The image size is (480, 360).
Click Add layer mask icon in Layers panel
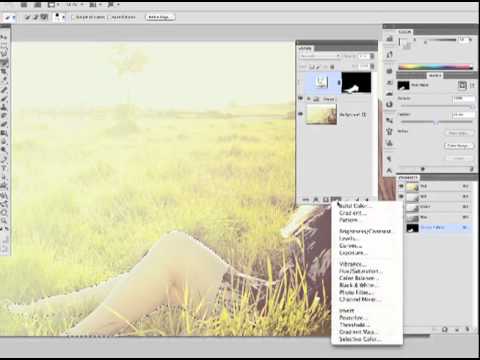pyautogui.click(x=325, y=200)
